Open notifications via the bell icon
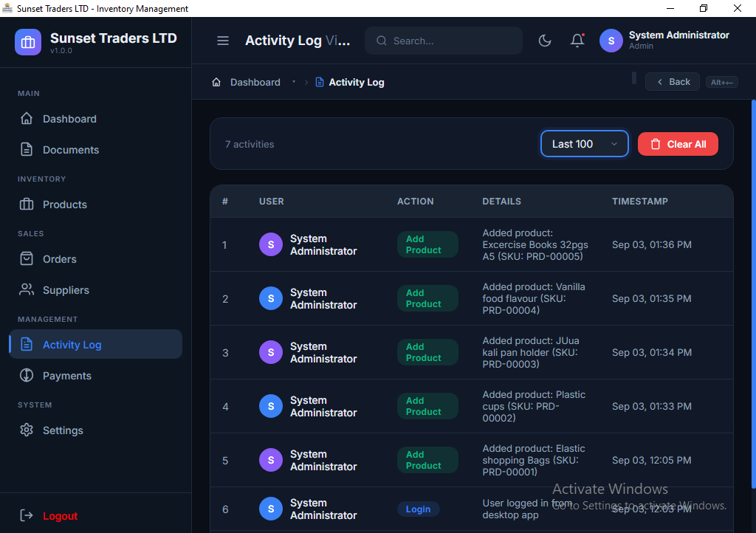The image size is (756, 533). [577, 41]
